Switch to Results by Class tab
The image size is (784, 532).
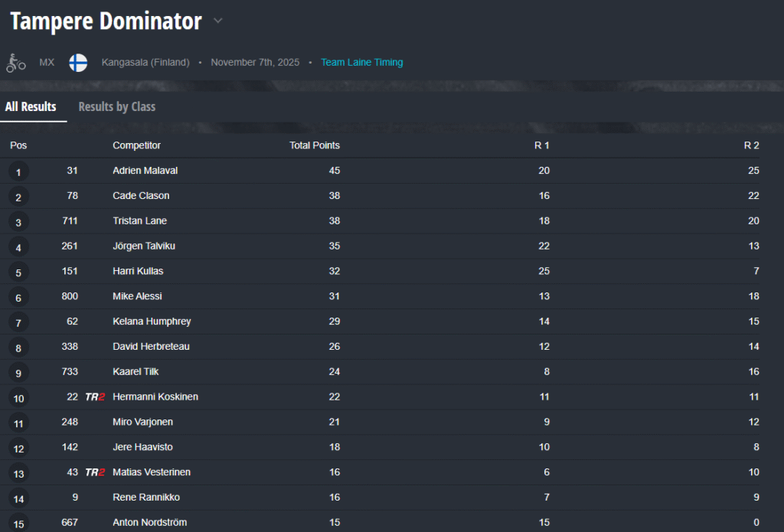click(x=116, y=107)
